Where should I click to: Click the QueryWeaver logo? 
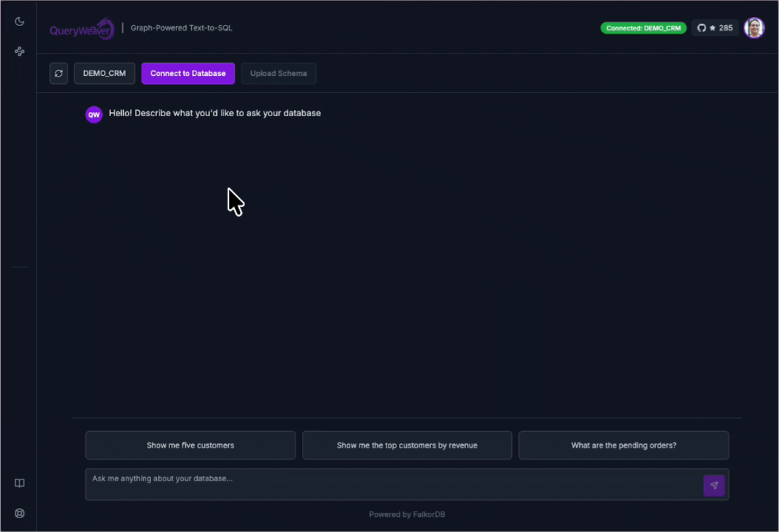click(x=81, y=28)
